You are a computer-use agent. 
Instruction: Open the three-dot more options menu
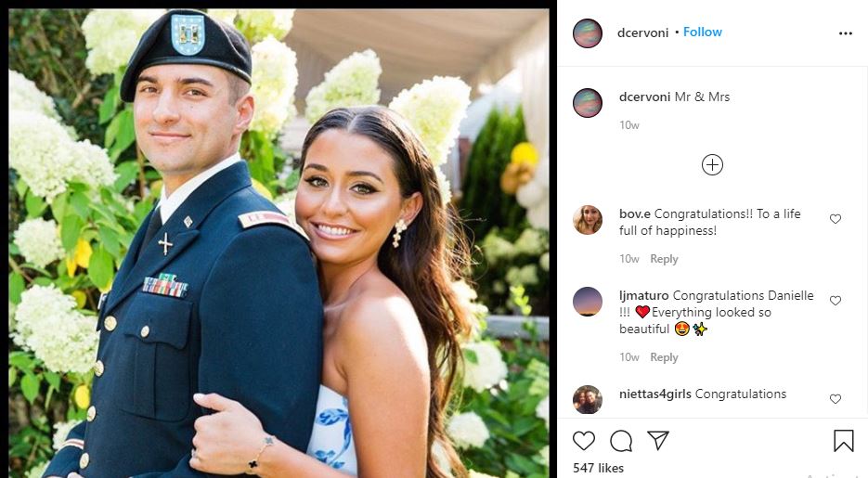point(846,33)
